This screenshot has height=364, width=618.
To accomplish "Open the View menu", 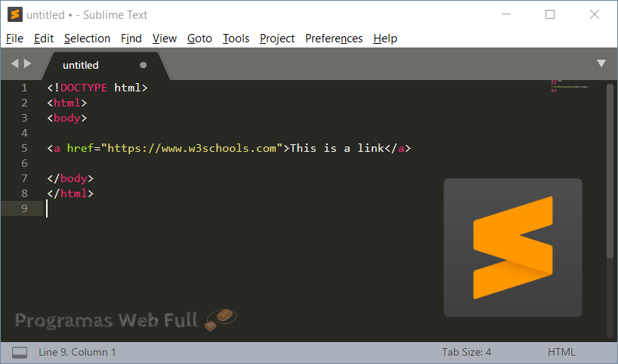I will [165, 39].
